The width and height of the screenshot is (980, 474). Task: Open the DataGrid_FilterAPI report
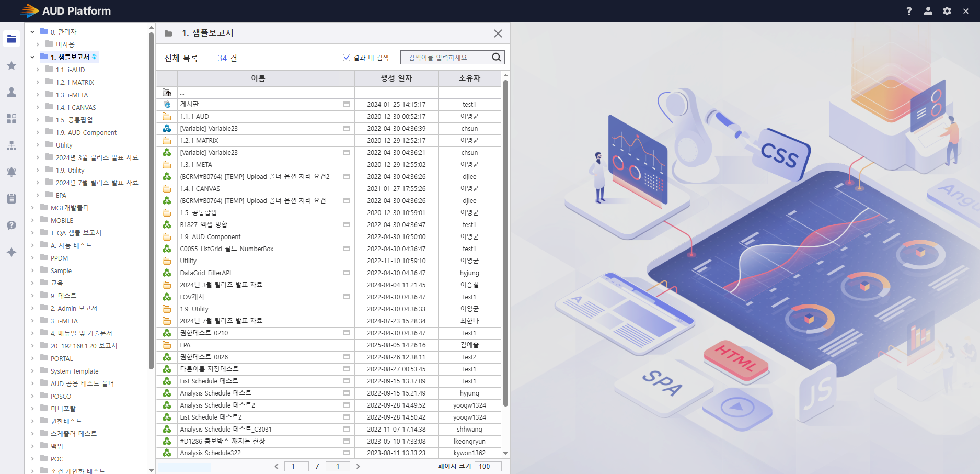pos(205,273)
